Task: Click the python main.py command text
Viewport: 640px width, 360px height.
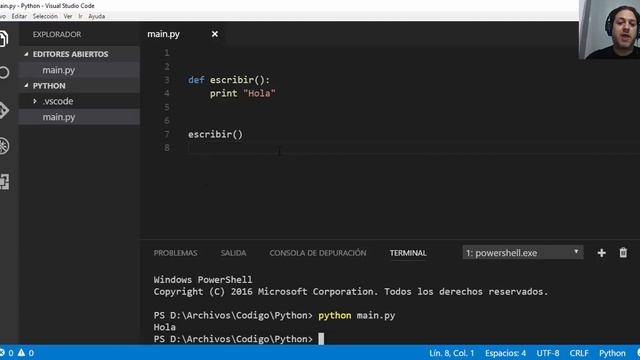Action: pyautogui.click(x=357, y=316)
